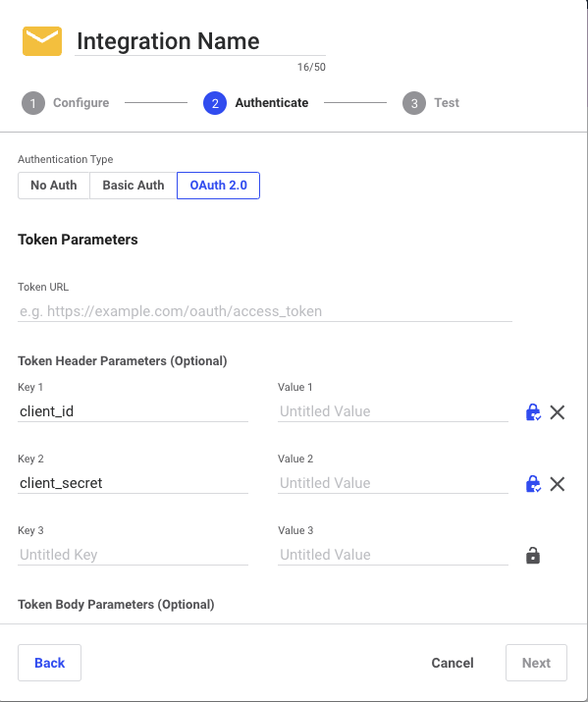Choose Basic Auth authentication type
The image size is (588, 702).
134,186
